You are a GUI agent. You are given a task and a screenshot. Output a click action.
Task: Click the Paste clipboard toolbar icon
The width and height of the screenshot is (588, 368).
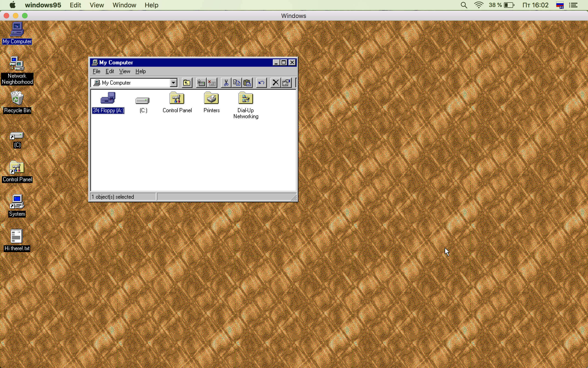(247, 83)
